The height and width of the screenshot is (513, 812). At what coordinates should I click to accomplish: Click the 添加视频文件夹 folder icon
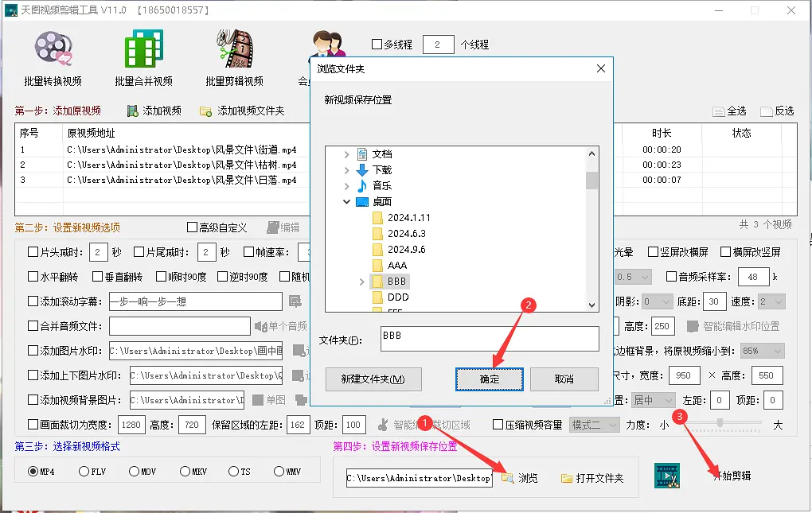pos(205,111)
